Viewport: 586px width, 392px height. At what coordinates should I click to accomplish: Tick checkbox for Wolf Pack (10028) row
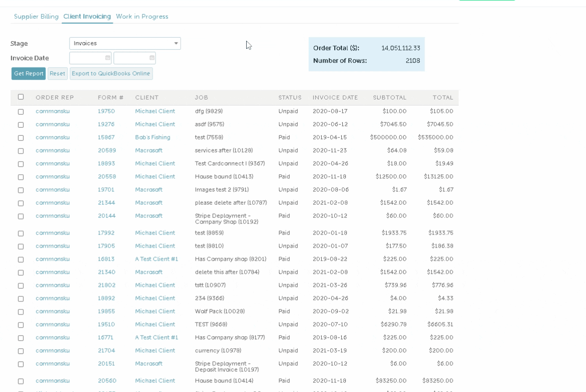21,312
